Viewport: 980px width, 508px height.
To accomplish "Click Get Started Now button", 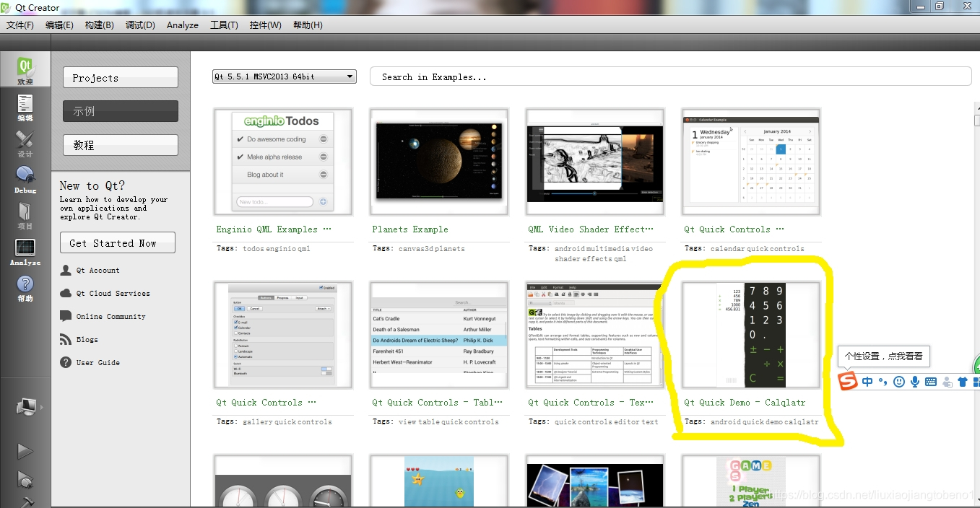I will [118, 243].
